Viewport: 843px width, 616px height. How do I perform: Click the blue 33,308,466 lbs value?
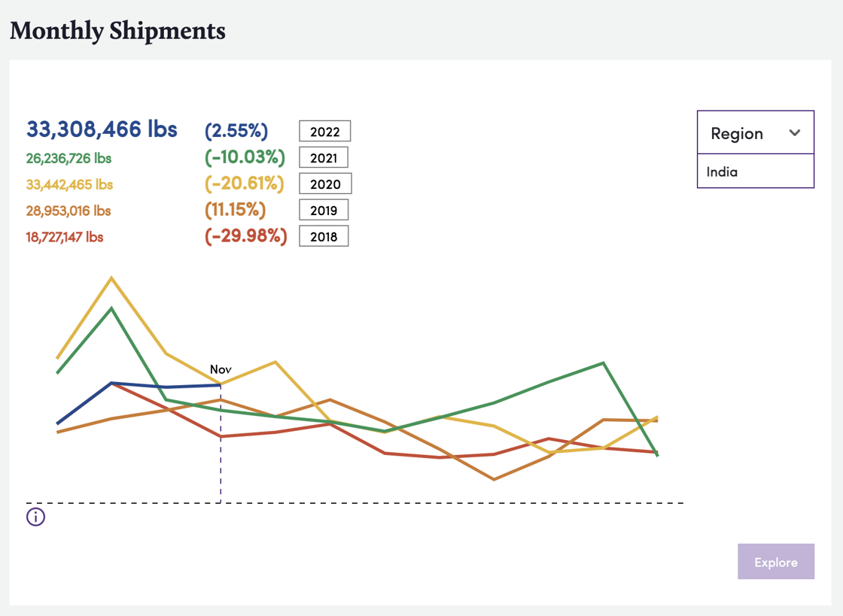[x=101, y=129]
